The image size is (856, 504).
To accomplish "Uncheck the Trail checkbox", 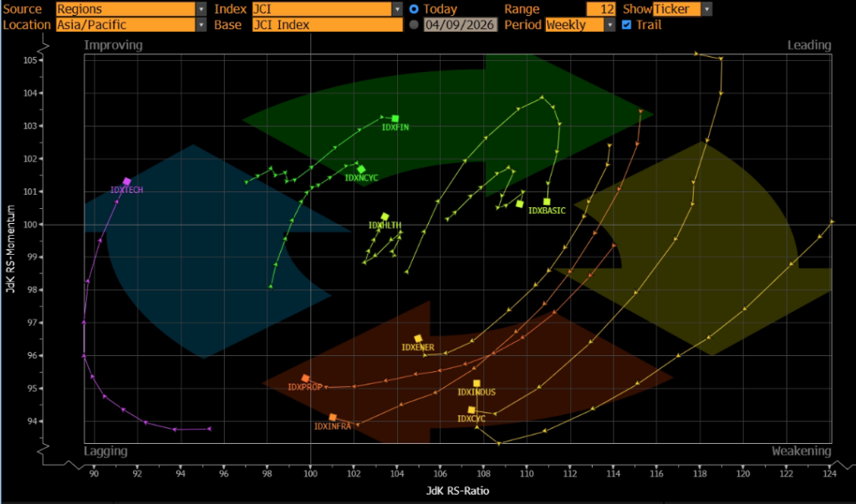I will tap(627, 25).
